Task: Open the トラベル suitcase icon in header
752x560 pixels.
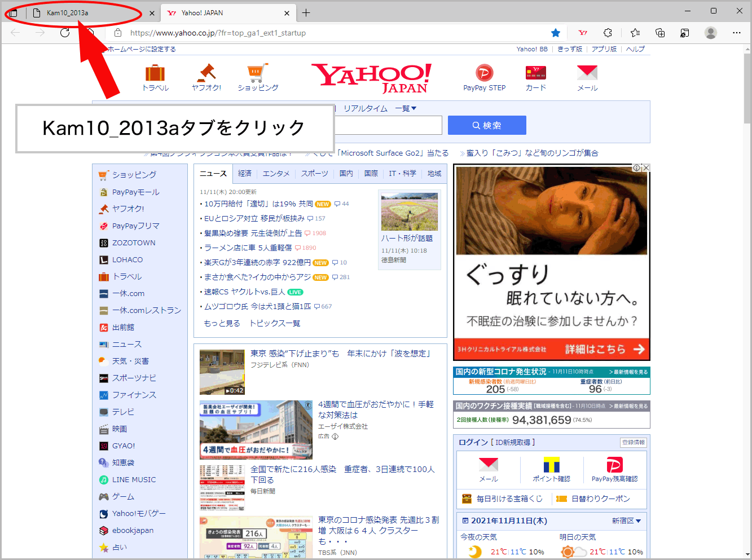Action: (155, 73)
